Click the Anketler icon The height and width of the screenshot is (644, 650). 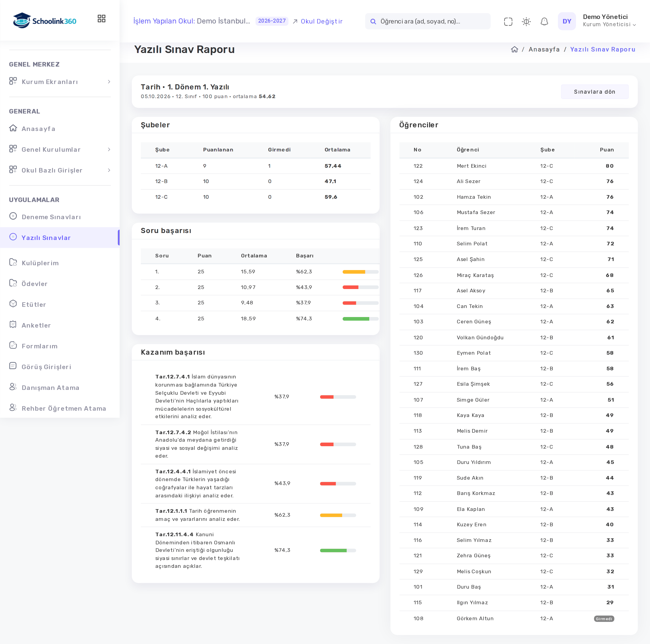pyautogui.click(x=13, y=325)
